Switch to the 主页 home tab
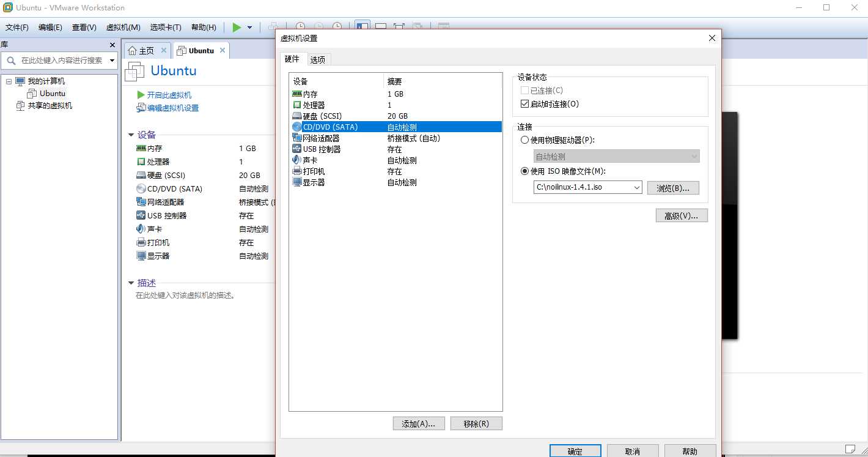The image size is (868, 457). coord(147,51)
